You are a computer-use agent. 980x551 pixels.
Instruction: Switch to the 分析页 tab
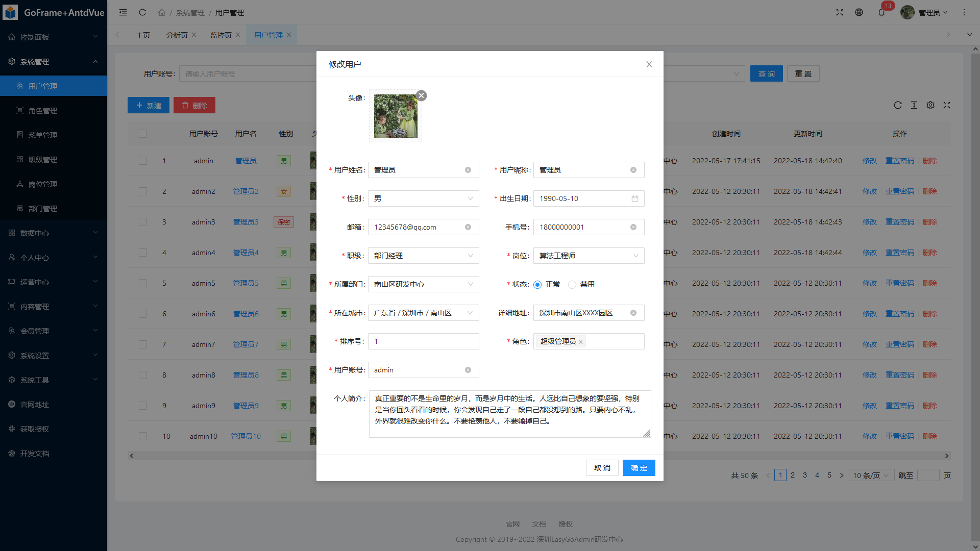[177, 35]
